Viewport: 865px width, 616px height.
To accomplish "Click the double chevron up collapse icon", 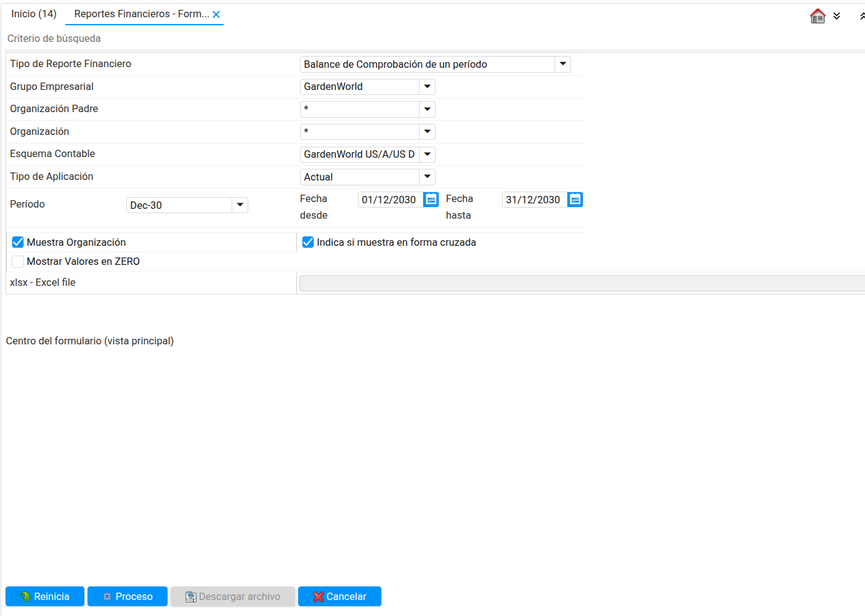I will [861, 16].
